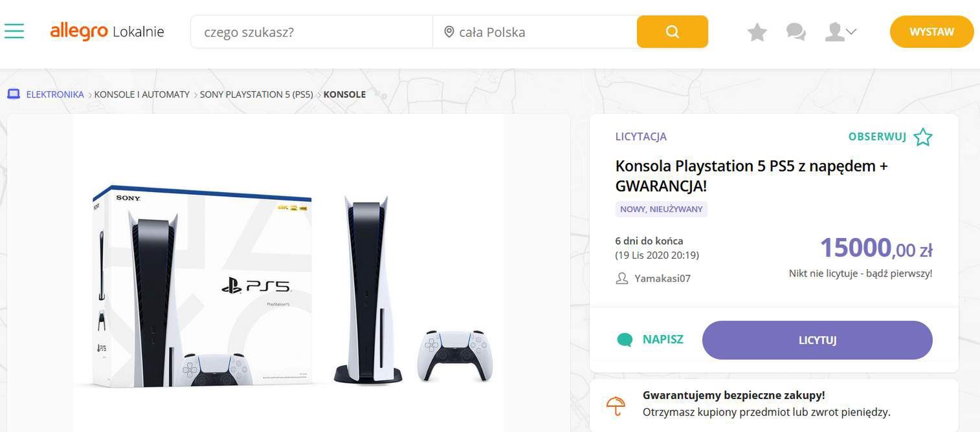Click the WYSTAW button
The width and height of the screenshot is (980, 432).
pos(931,32)
